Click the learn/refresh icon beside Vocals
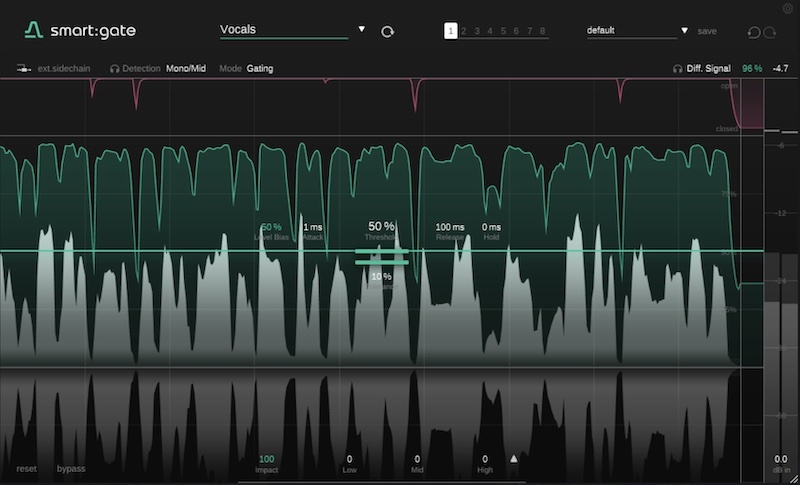 click(388, 32)
